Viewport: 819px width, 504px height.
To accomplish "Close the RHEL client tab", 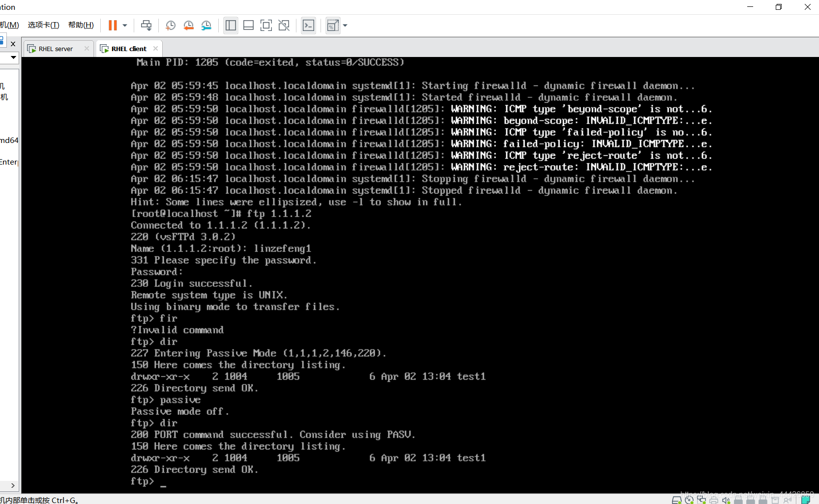I will [155, 48].
